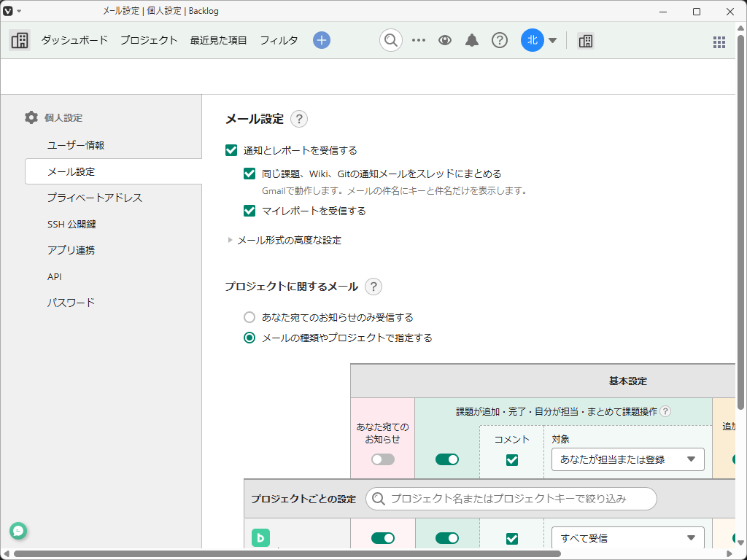This screenshot has height=560, width=747.
Task: Open the organization building icon beside avatar
Action: click(x=586, y=41)
